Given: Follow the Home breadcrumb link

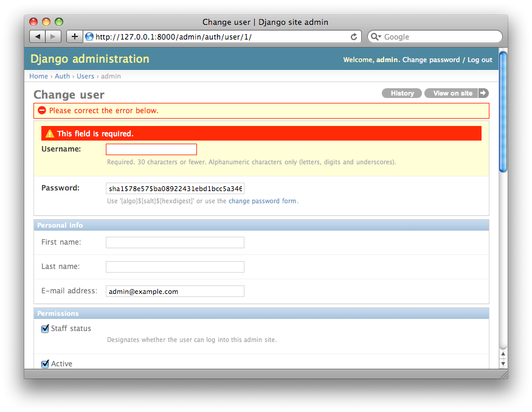Looking at the screenshot, I should click(38, 76).
